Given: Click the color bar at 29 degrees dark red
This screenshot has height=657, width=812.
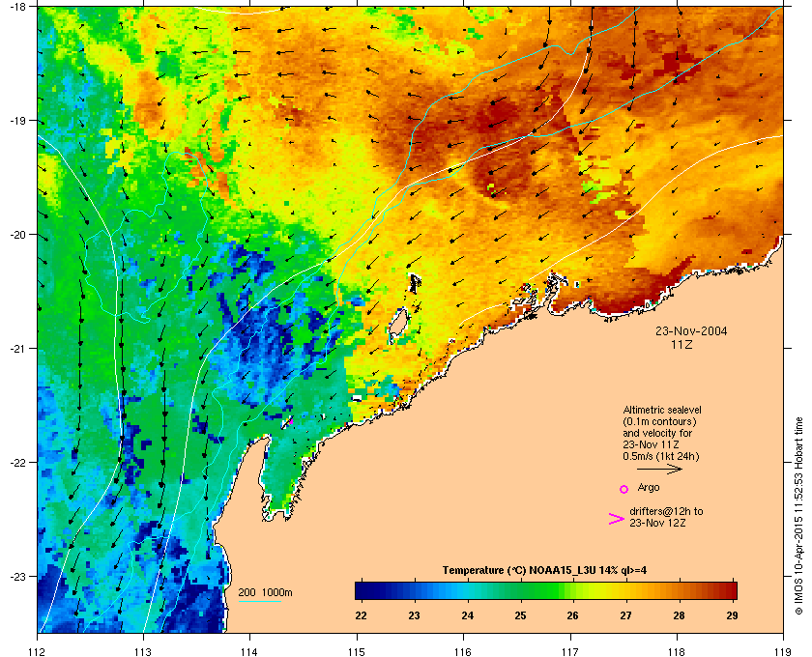Looking at the screenshot, I should [x=733, y=590].
